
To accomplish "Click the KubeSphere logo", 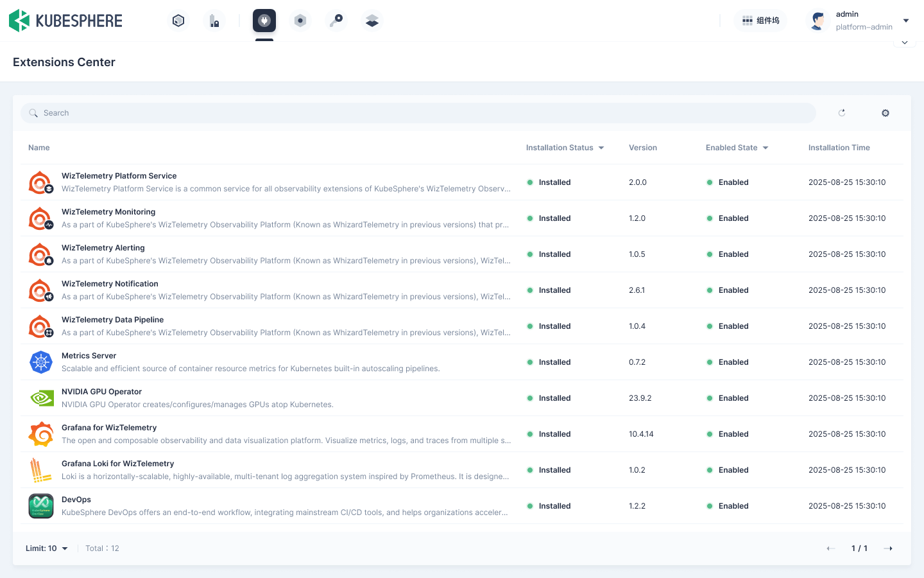I will 65,21.
